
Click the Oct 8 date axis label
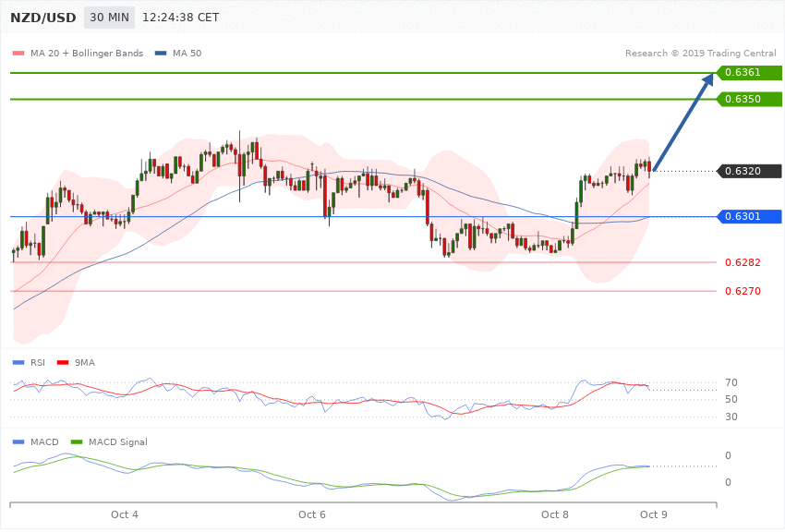(x=555, y=514)
